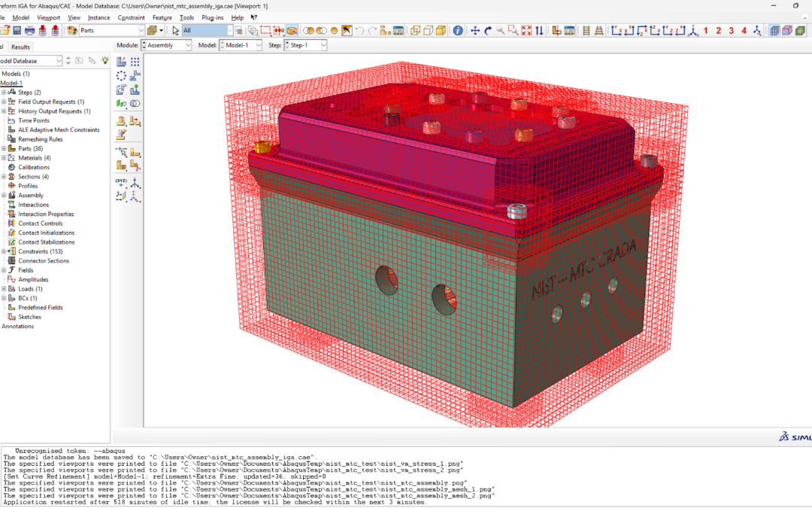The image size is (812, 508).
Task: Click the Redo arrow icon
Action: [x=372, y=31]
